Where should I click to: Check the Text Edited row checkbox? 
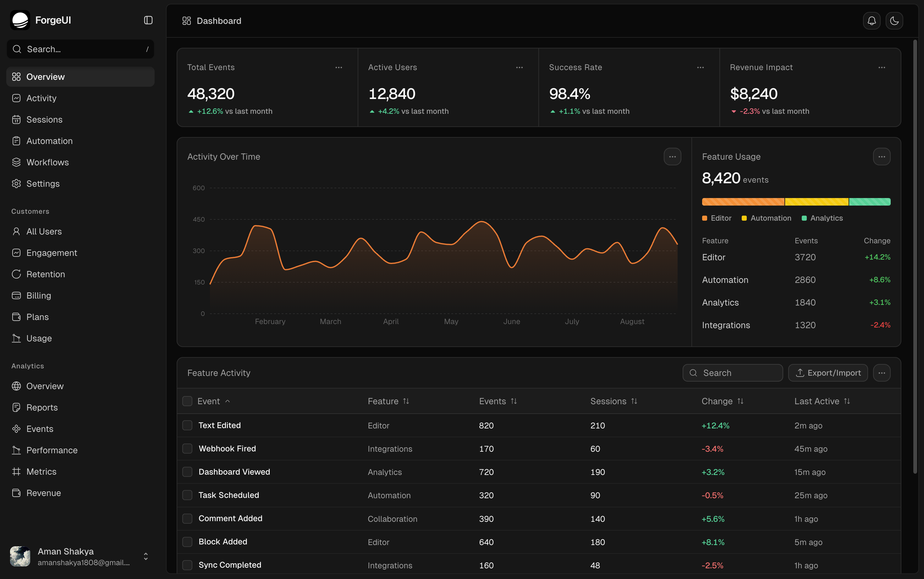click(187, 425)
